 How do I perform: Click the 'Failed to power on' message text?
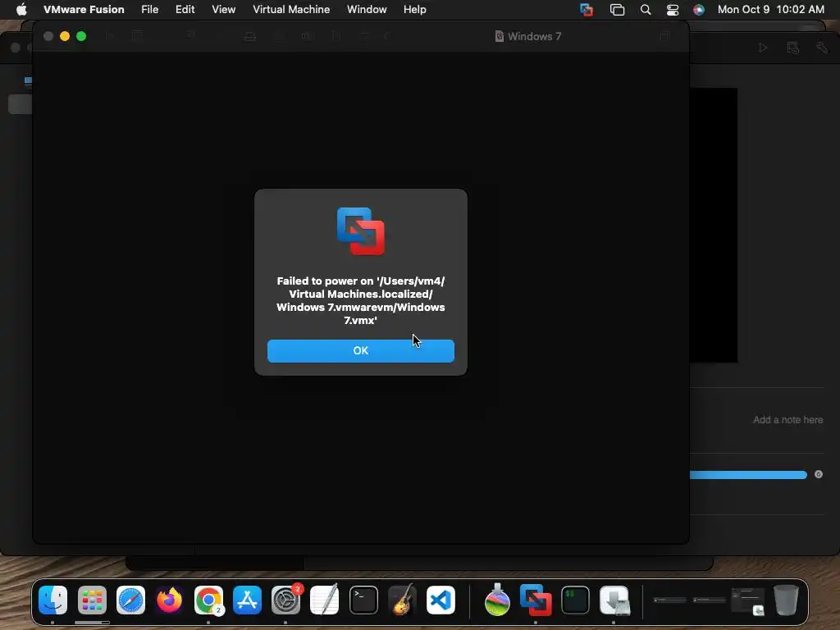point(361,300)
